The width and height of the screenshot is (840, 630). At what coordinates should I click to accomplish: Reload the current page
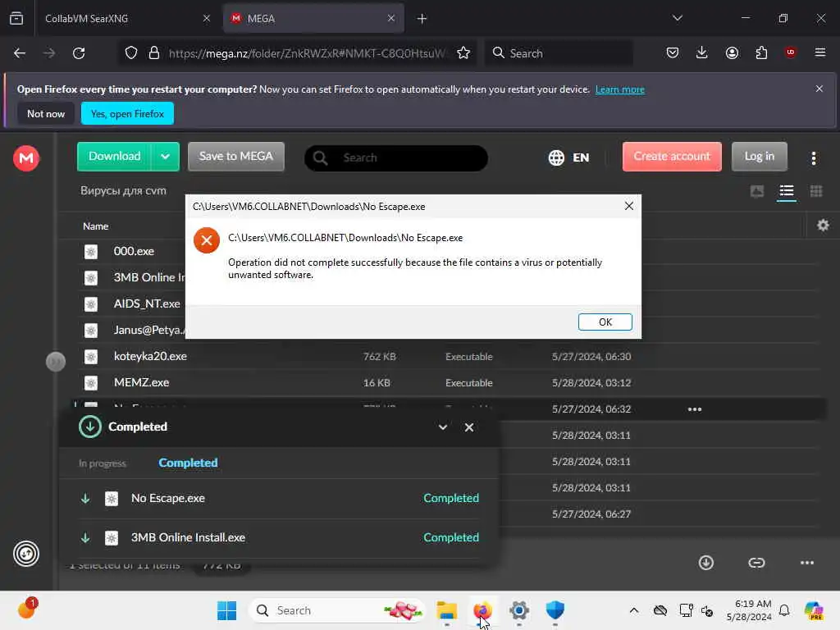79,53
